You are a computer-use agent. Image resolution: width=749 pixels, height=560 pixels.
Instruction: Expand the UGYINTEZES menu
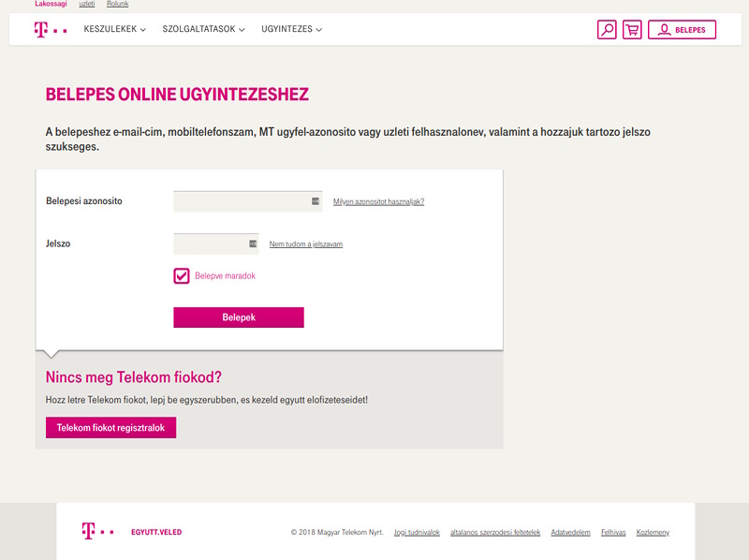[291, 29]
